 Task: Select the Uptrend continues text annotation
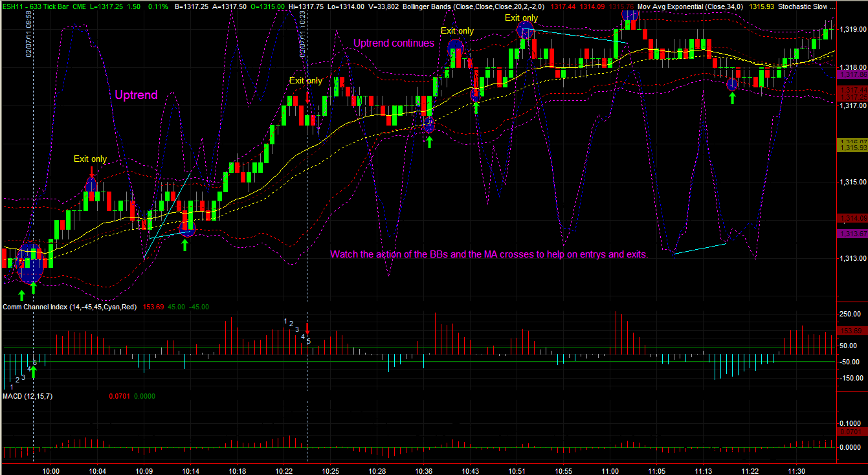(x=394, y=43)
